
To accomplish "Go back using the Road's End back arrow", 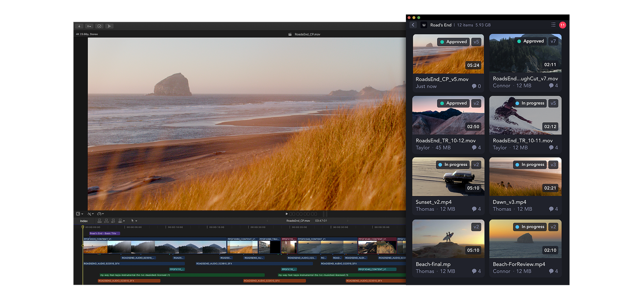I will [x=413, y=25].
